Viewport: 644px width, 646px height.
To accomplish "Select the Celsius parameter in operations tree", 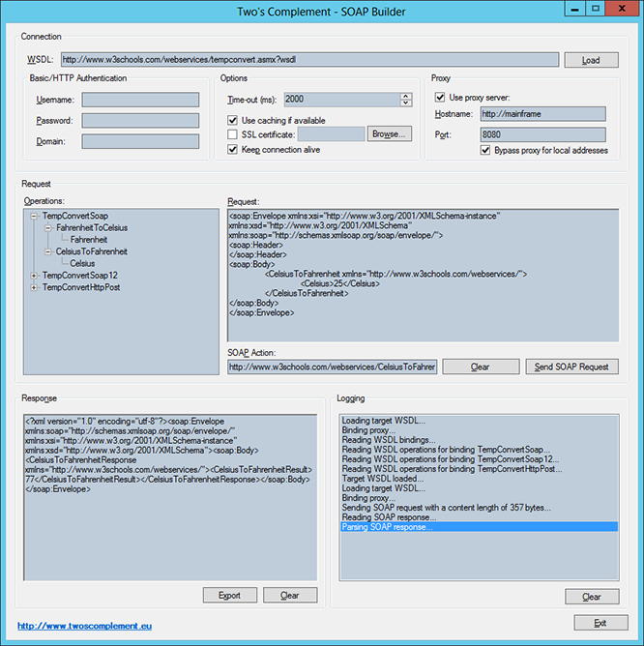I will [x=82, y=264].
